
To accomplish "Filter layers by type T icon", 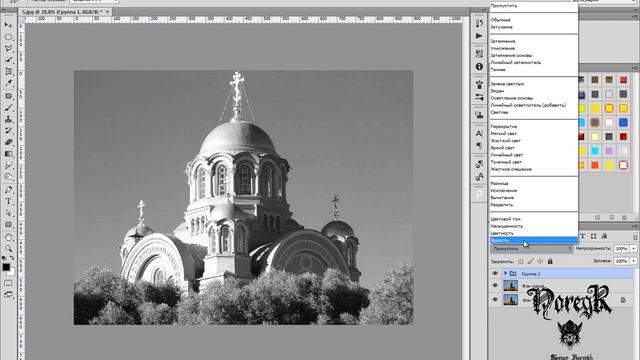I will pyautogui.click(x=583, y=236).
